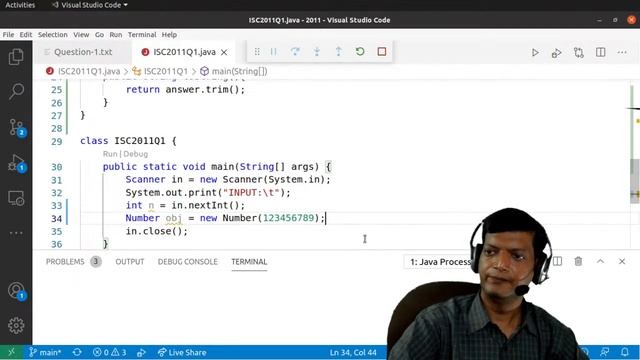Open Manage settings gear
Viewport: 640px width, 360px height.
tap(16, 325)
